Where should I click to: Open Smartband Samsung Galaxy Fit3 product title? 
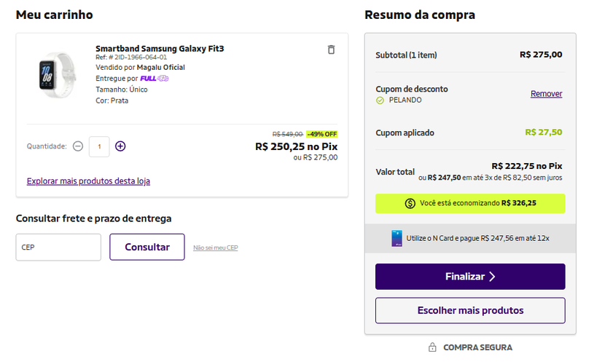click(x=160, y=49)
